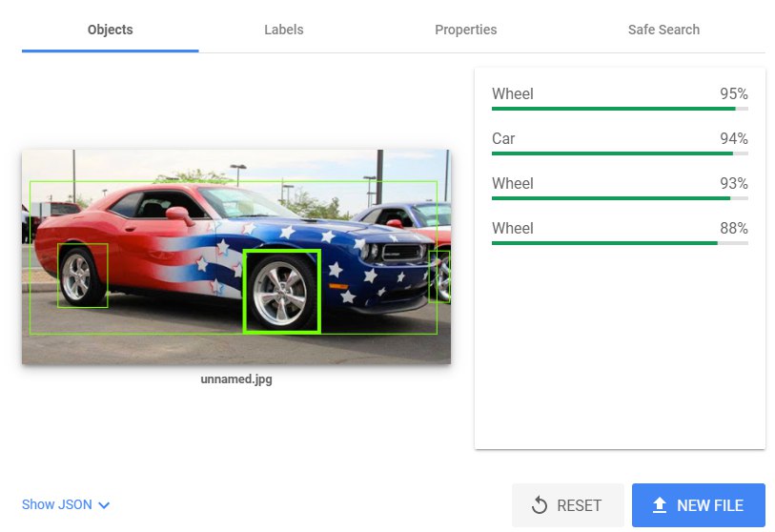
Task: Select the Wheel label with 88% score
Action: coord(513,228)
